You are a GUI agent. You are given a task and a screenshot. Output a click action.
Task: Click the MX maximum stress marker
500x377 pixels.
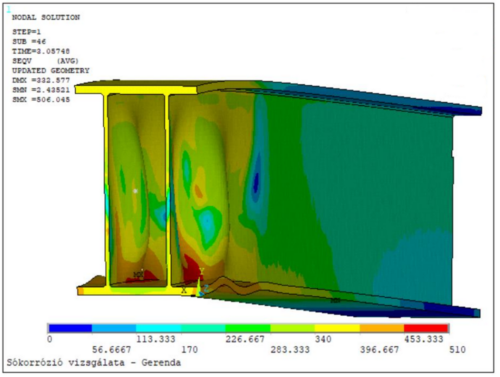pyautogui.click(x=138, y=275)
